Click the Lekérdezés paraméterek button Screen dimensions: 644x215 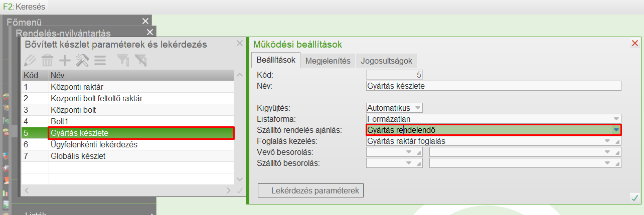(310, 191)
